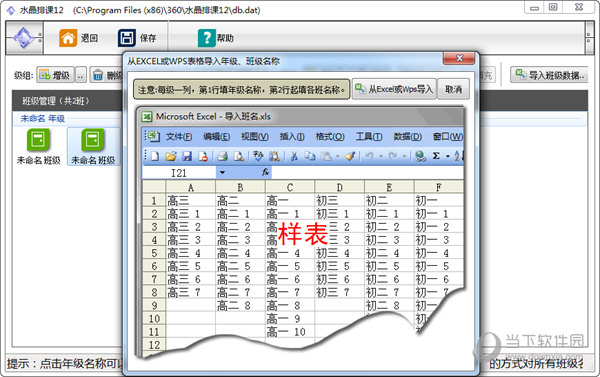Click the 增级 add grade button
This screenshot has height=377, width=600.
click(x=55, y=75)
